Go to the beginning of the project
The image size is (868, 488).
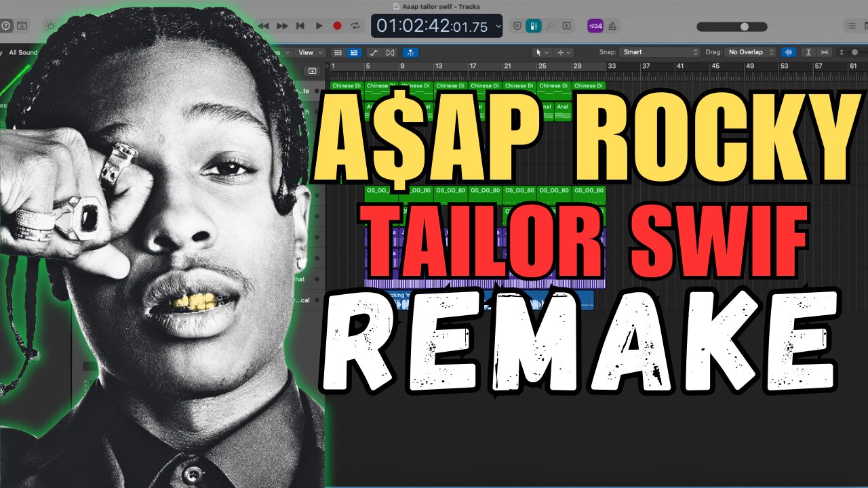click(x=300, y=26)
